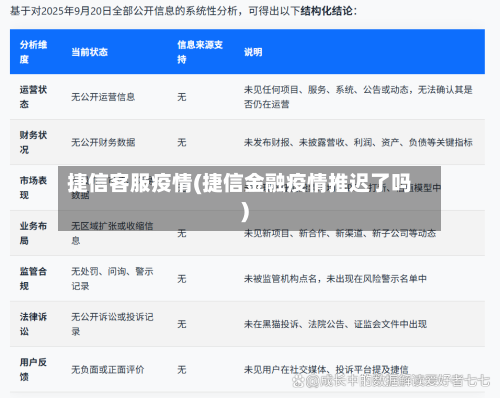500x398 pixels.
Task: Click 无 in the 业务布局 row
Action: coord(182,233)
